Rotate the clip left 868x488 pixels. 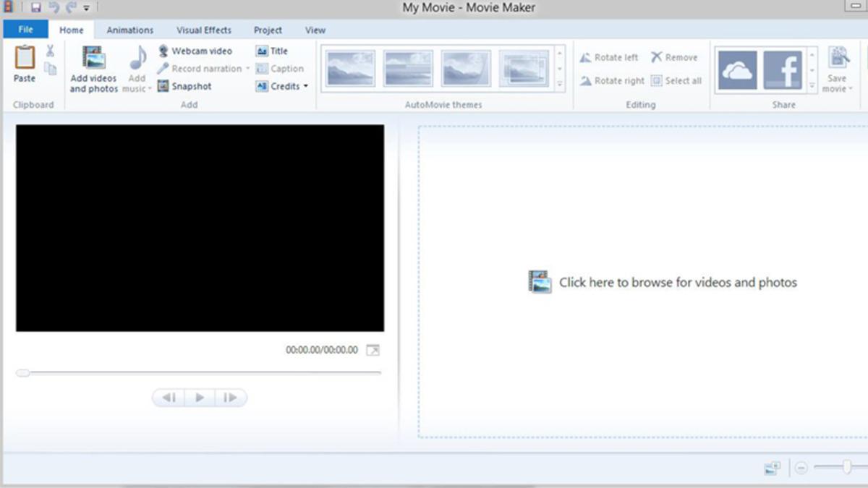[x=610, y=56]
